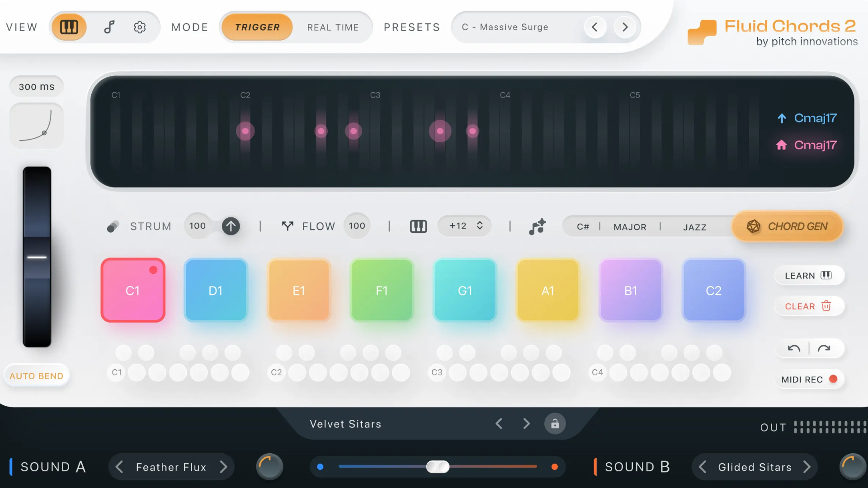Open the note view icon next to keyboard
Image resolution: width=868 pixels, height=488 pixels.
tap(109, 27)
